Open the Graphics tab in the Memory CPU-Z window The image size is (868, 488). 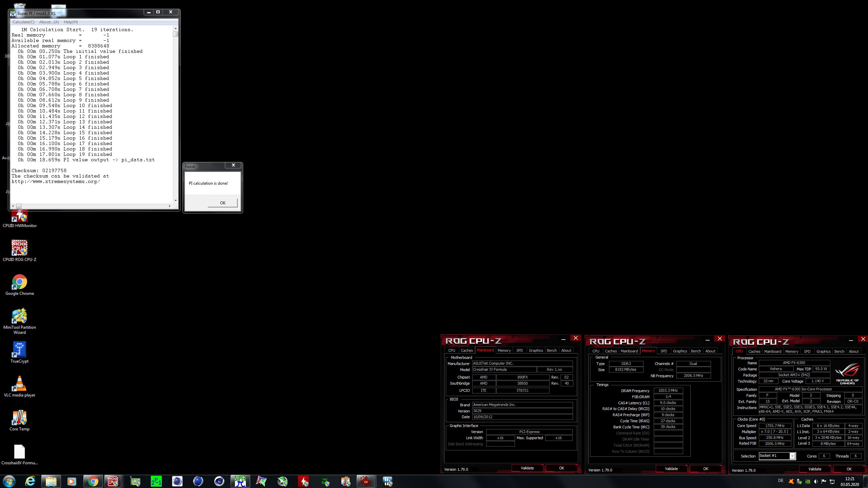[680, 351]
